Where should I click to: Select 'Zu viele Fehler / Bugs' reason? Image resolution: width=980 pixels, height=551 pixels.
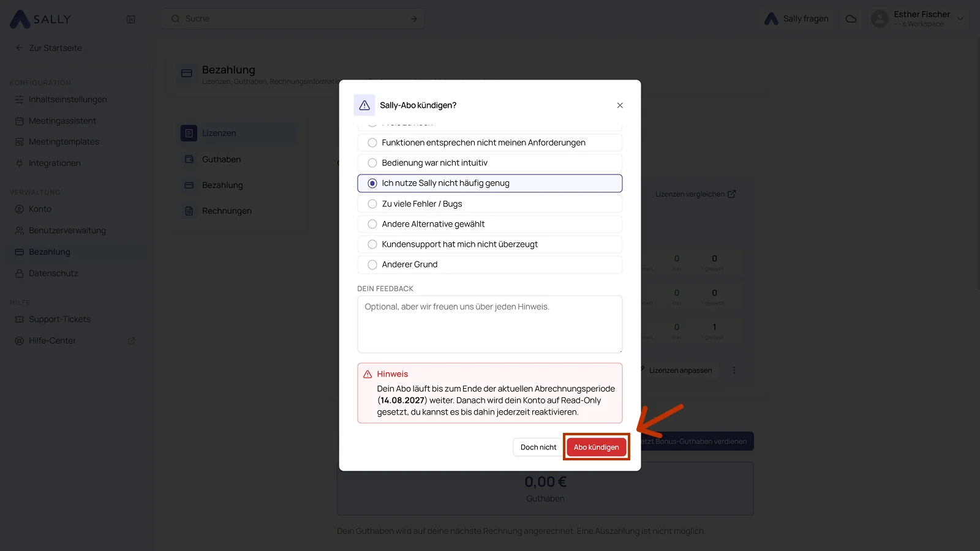[x=490, y=204]
